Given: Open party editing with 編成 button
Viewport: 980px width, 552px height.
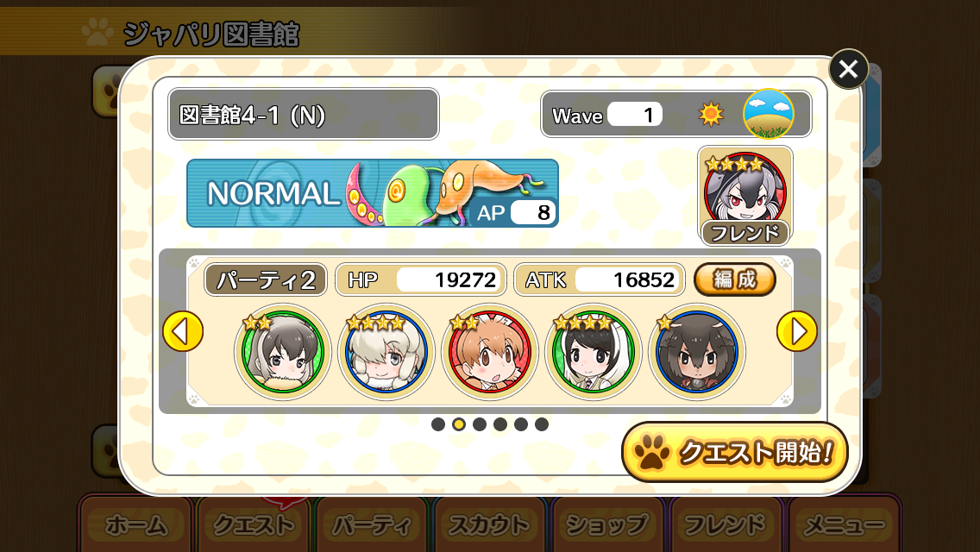Looking at the screenshot, I should [735, 279].
